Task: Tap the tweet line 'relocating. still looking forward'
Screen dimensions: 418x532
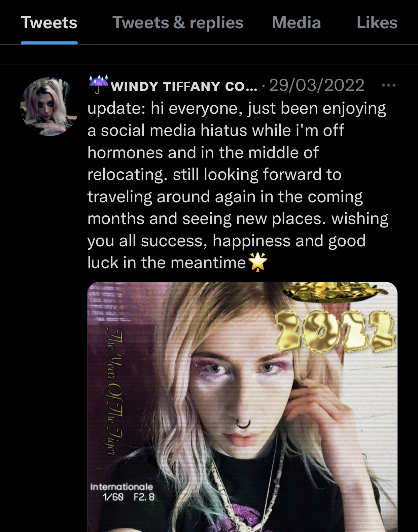Action: point(214,175)
